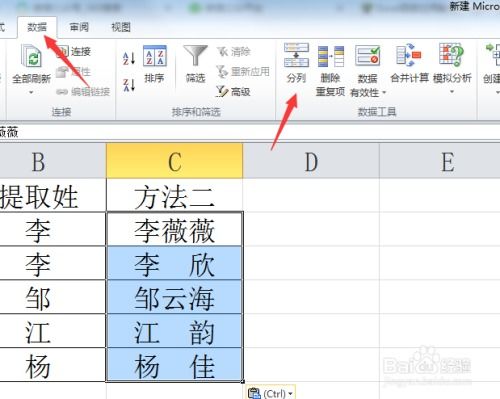Screen dimensions: 500x399
Task: Expand the 全部刷新 dropdown arrow
Action: (31, 92)
